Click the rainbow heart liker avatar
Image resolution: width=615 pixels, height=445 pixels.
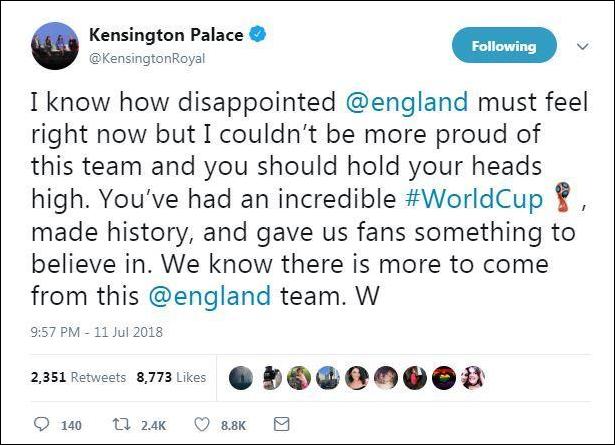[442, 377]
